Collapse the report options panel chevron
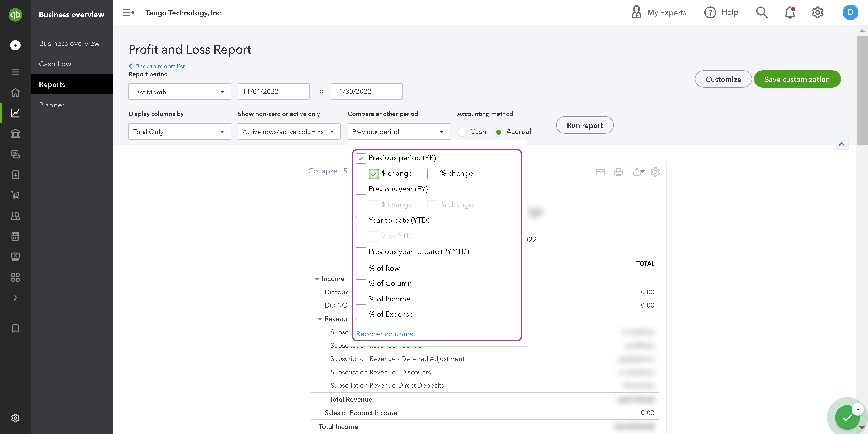The width and height of the screenshot is (868, 434). coord(842,144)
